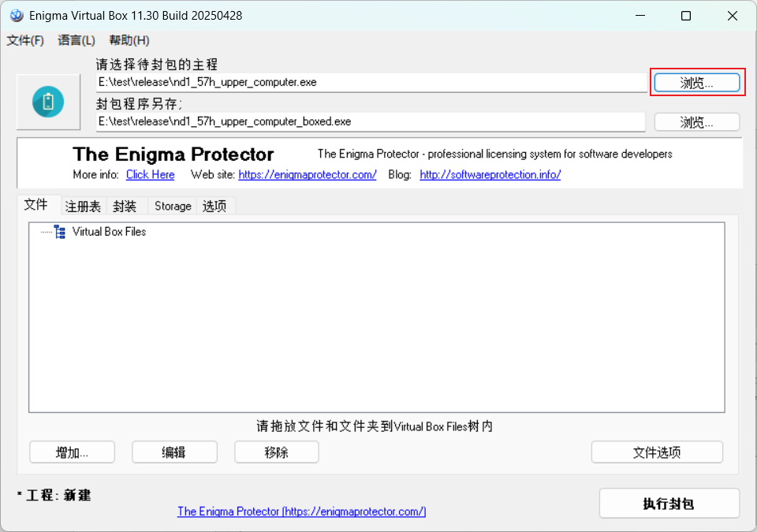Image resolution: width=757 pixels, height=532 pixels.
Task: Click the Enigma Virtual Box title bar icon
Action: [17, 16]
